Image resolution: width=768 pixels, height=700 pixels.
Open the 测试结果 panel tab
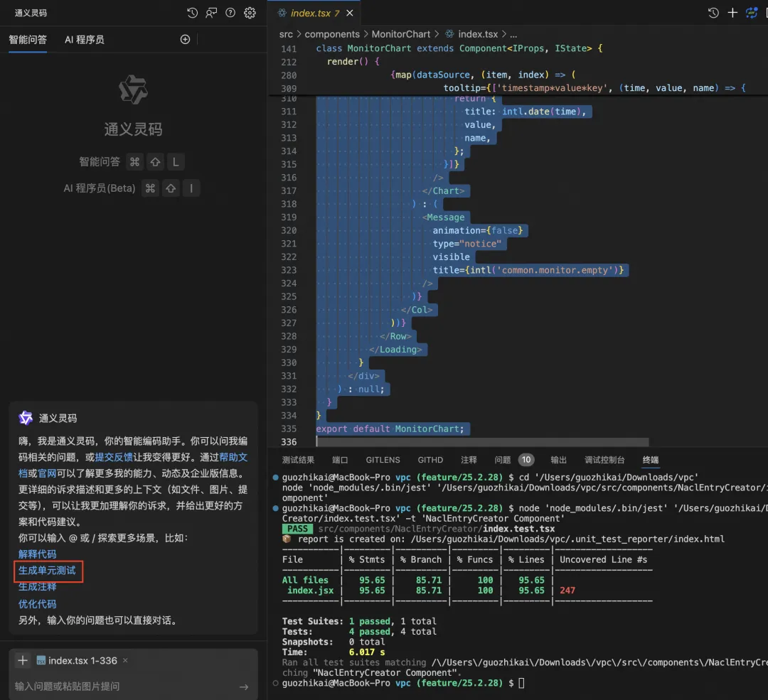tap(298, 460)
